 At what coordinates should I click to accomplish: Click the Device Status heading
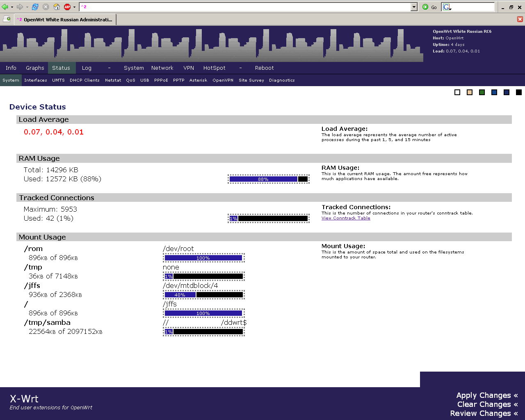click(x=38, y=107)
